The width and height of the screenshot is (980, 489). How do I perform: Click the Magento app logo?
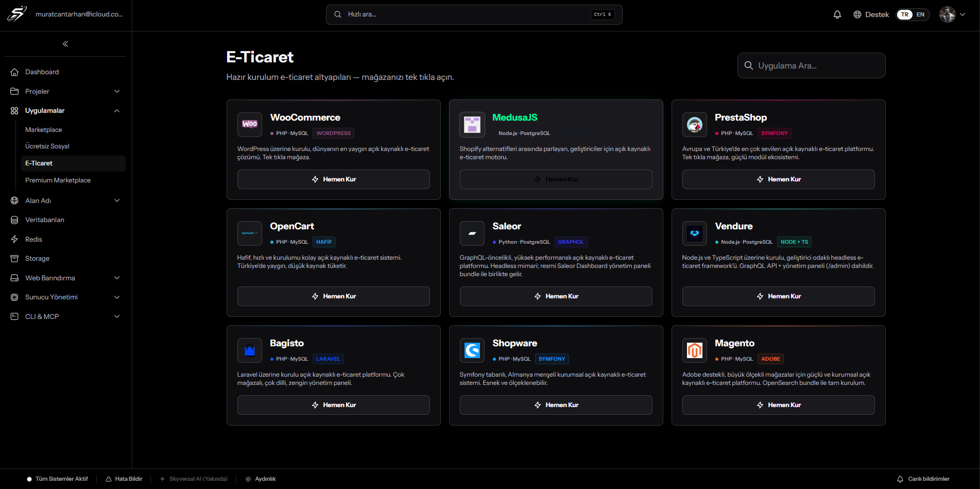tap(695, 350)
